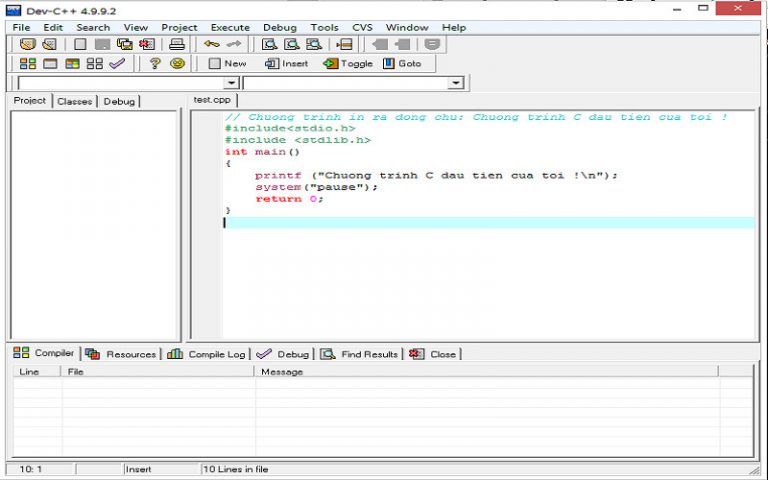Click the Insert toolbar button
This screenshot has width=768, height=480.
(287, 63)
